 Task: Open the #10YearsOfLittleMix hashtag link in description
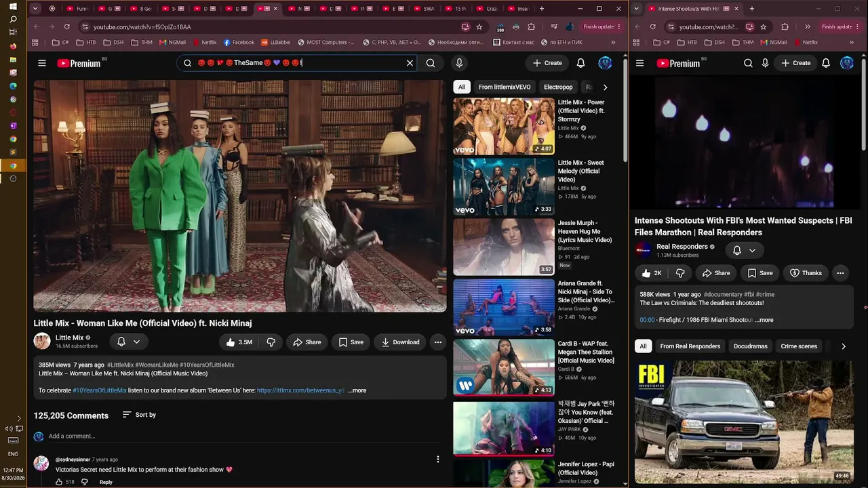[x=100, y=390]
